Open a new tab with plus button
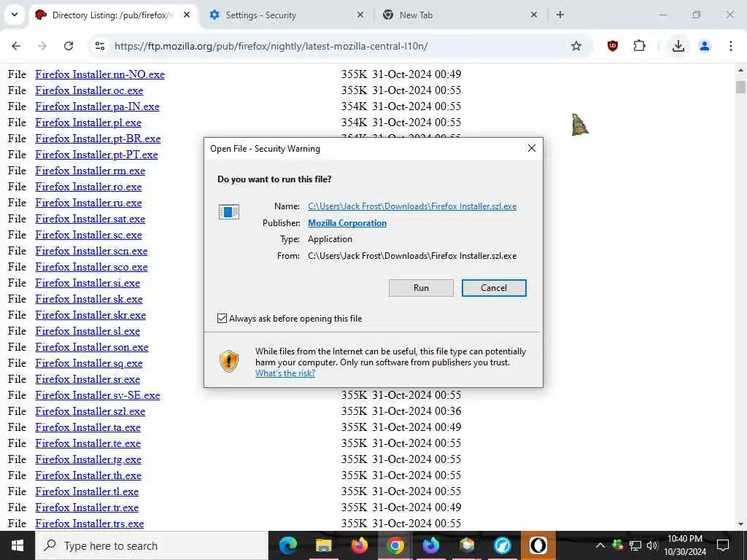Screen dimensions: 747x560 pos(560,15)
